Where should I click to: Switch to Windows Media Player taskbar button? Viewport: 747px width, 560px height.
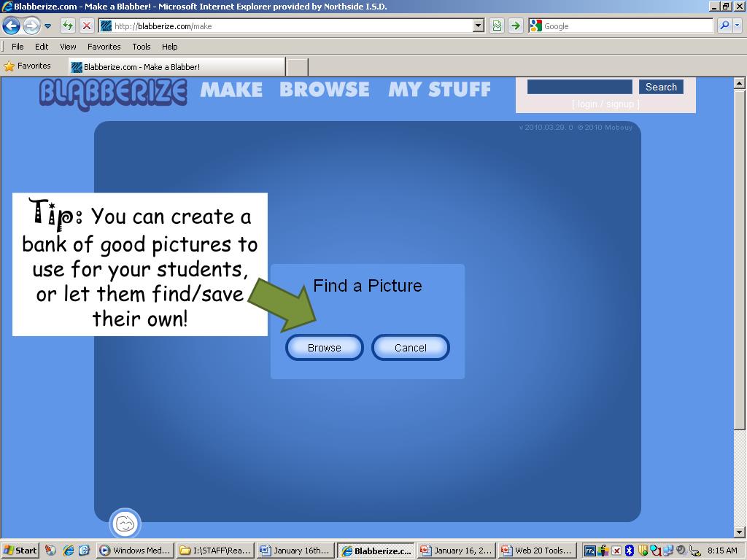point(135,551)
